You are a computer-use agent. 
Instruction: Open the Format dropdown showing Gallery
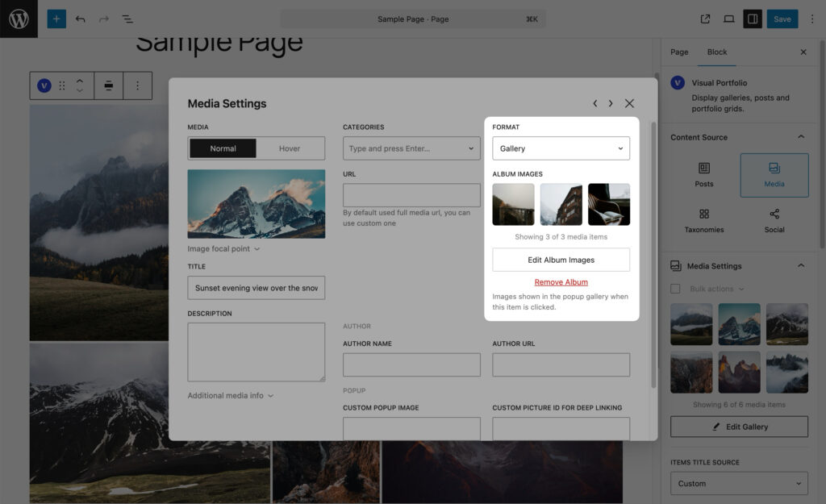pyautogui.click(x=561, y=148)
